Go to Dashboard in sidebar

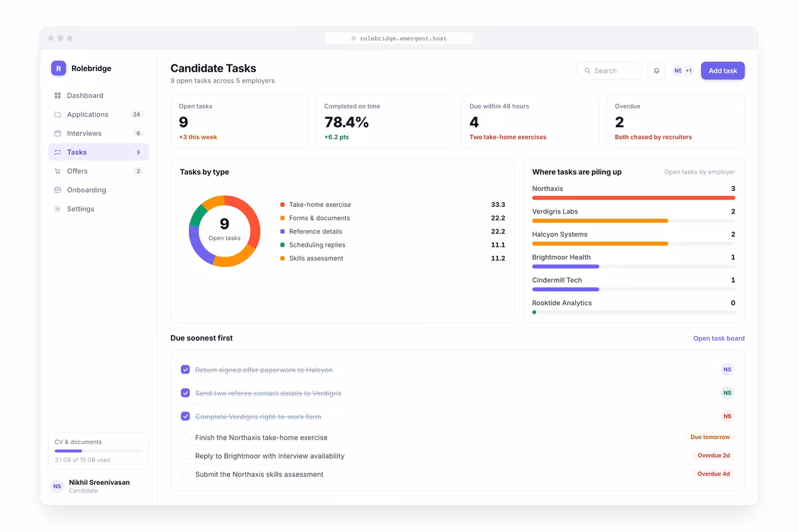tap(98, 96)
